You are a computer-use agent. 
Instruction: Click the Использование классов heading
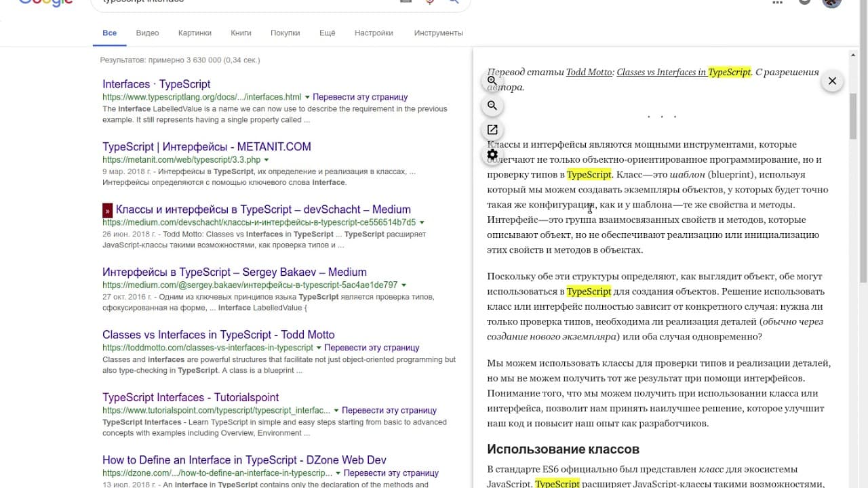[563, 449]
